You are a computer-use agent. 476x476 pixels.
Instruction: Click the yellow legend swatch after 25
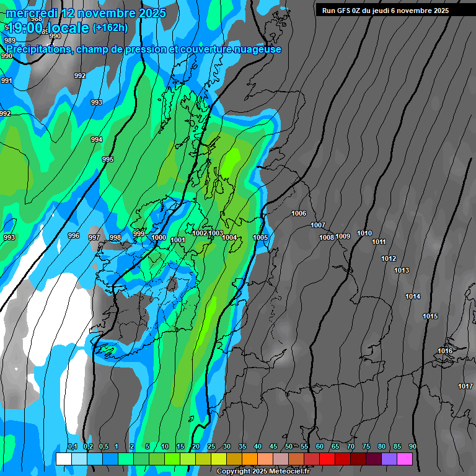pyautogui.click(x=219, y=459)
